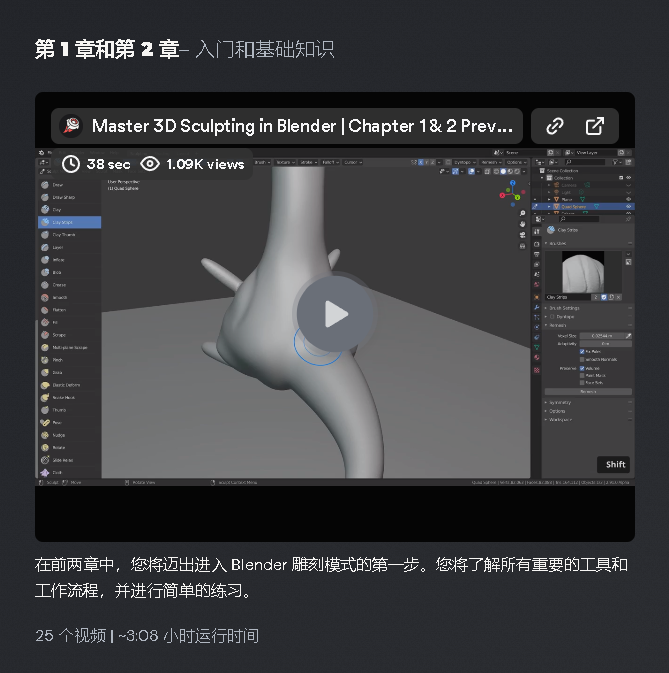Click the Clay Strips brush name field

coord(568,297)
